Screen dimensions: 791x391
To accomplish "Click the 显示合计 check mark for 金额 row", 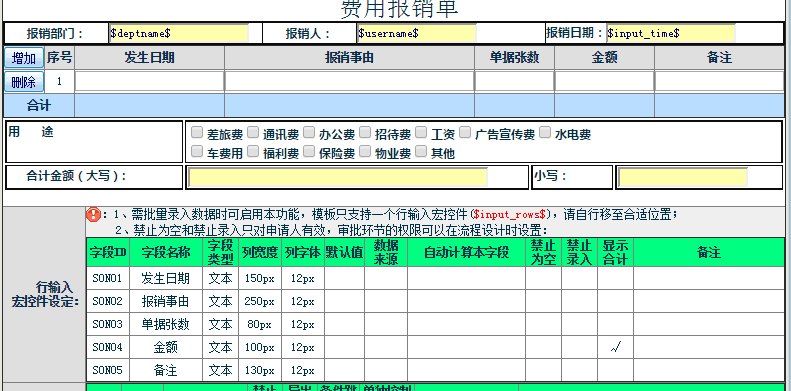I will [x=615, y=347].
